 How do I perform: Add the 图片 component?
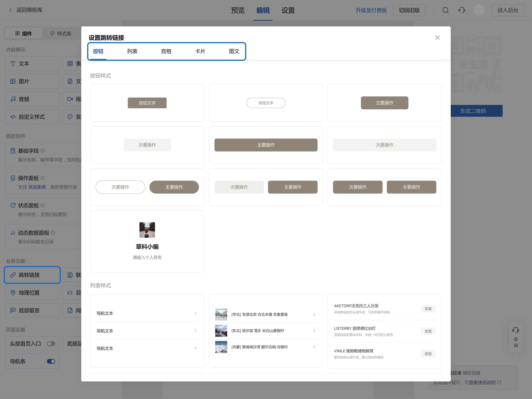pos(32,81)
